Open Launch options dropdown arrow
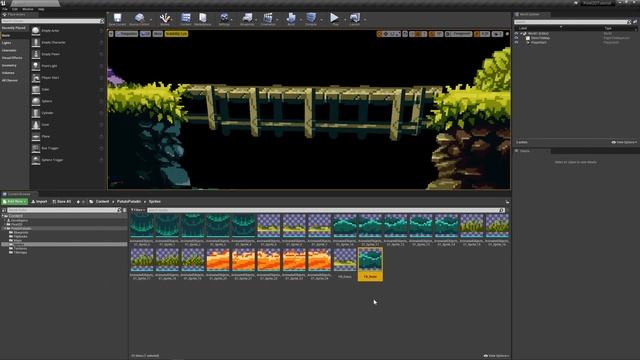 pyautogui.click(x=364, y=19)
